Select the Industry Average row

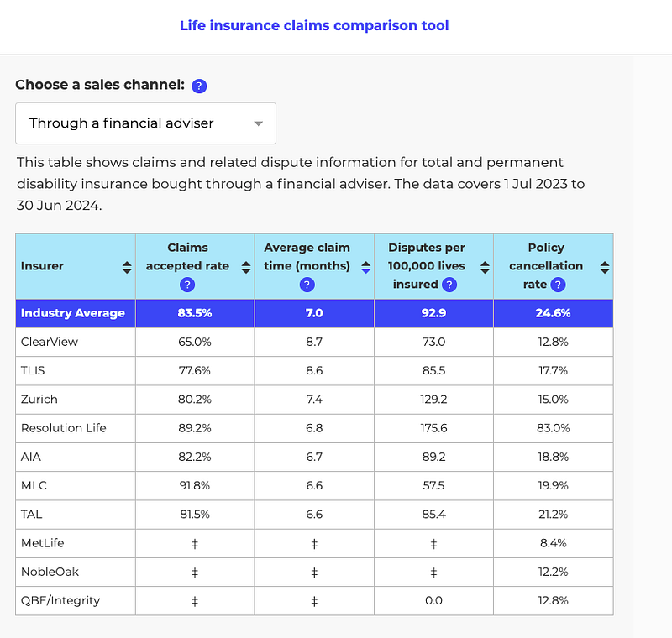(x=73, y=313)
